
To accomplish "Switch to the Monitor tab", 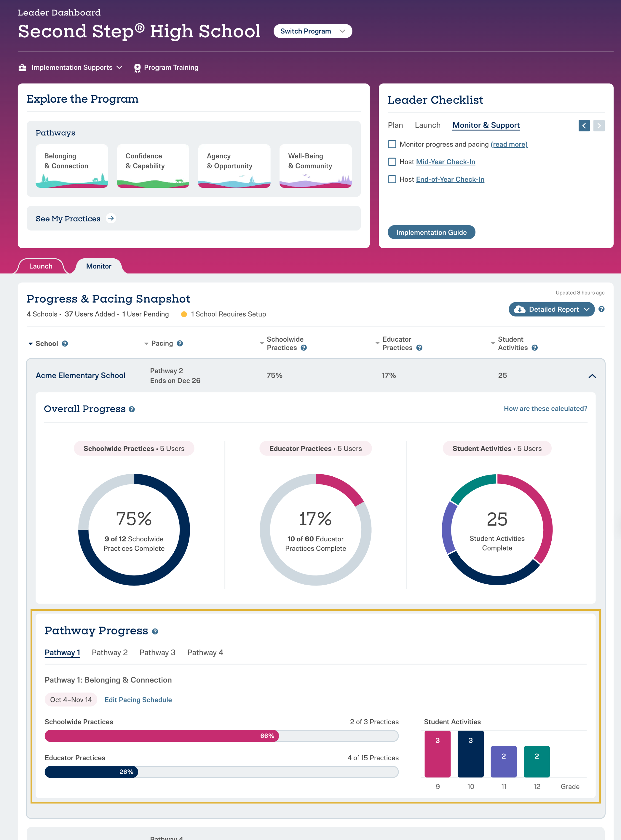I will click(98, 266).
